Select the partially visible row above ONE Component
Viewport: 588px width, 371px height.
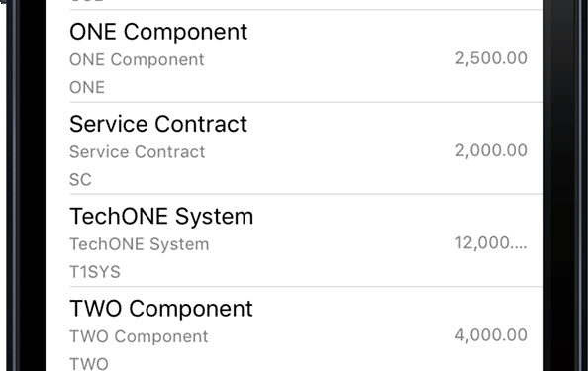coord(294,5)
